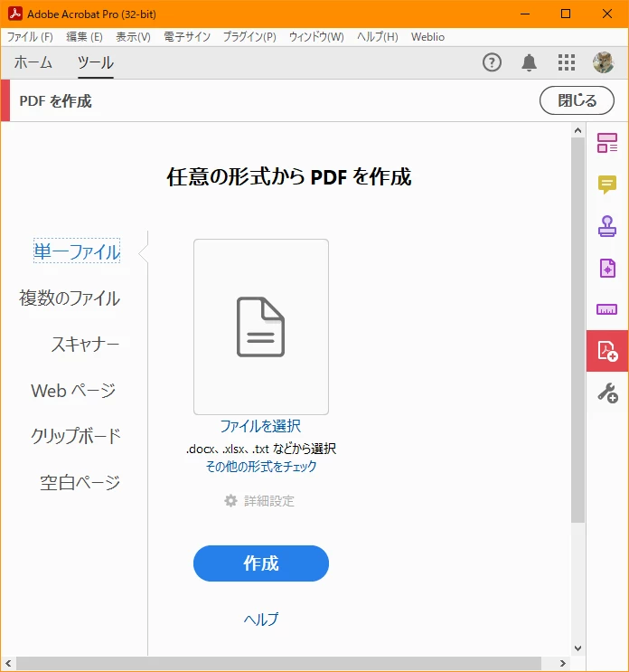Maximize the Acrobat window
Viewport: 629px width, 672px height.
pyautogui.click(x=566, y=14)
